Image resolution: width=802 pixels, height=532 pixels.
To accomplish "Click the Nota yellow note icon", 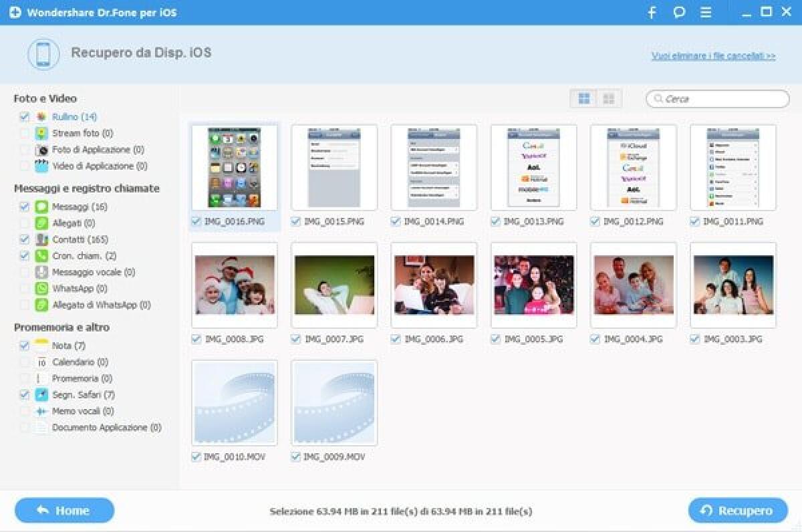I will [40, 346].
